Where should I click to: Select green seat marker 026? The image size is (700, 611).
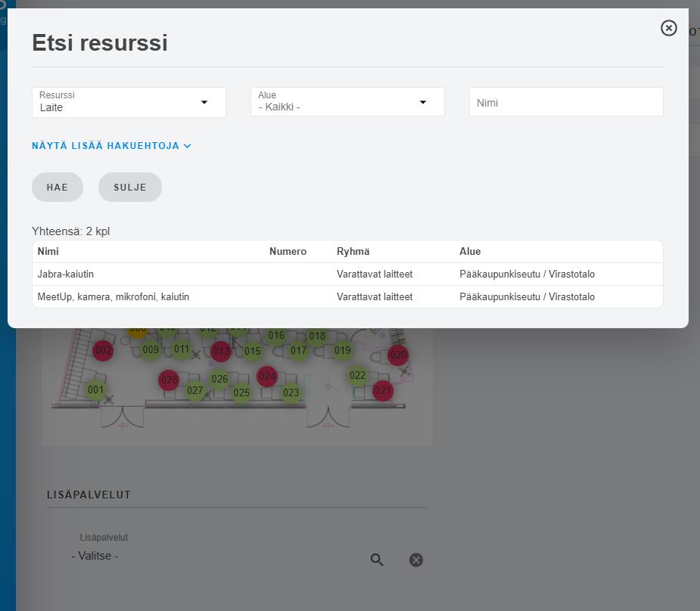point(219,379)
